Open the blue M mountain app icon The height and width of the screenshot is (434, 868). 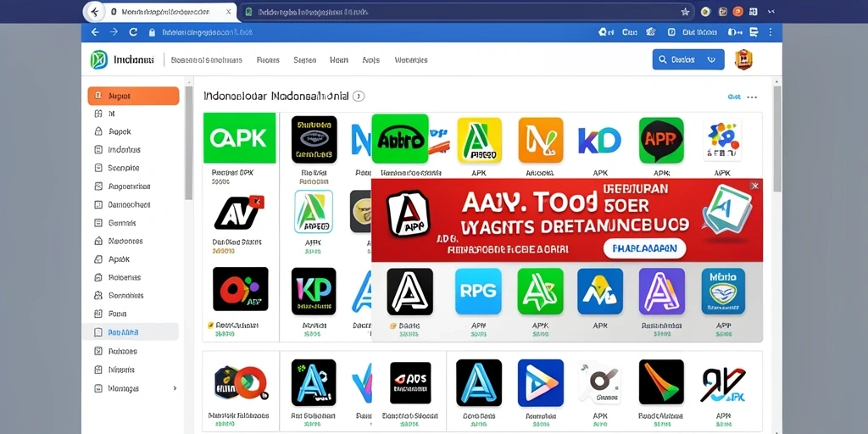600,292
